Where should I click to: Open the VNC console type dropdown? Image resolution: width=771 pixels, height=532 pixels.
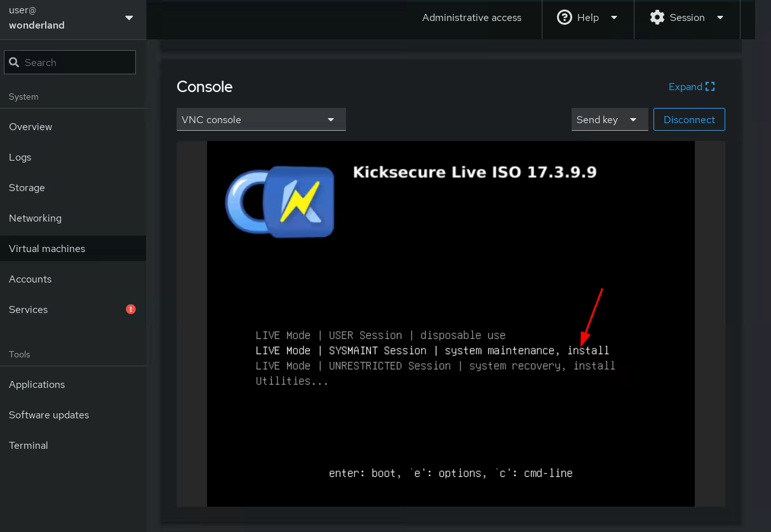(261, 119)
